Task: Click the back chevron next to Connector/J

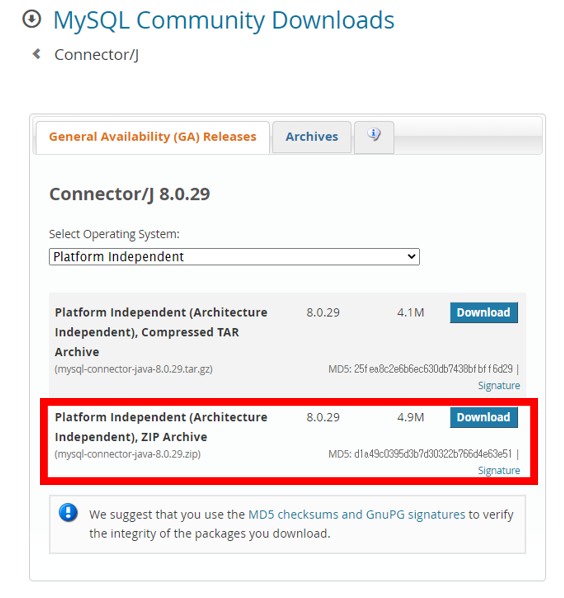Action: (37, 54)
